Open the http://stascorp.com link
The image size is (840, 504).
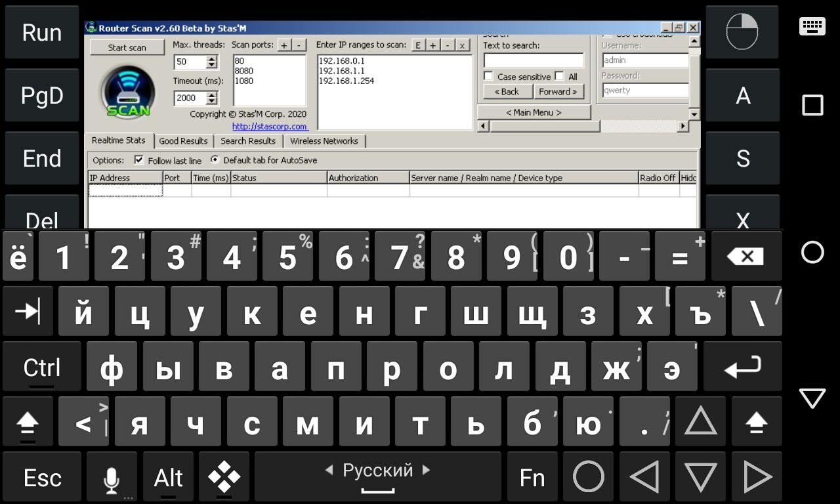(x=269, y=126)
